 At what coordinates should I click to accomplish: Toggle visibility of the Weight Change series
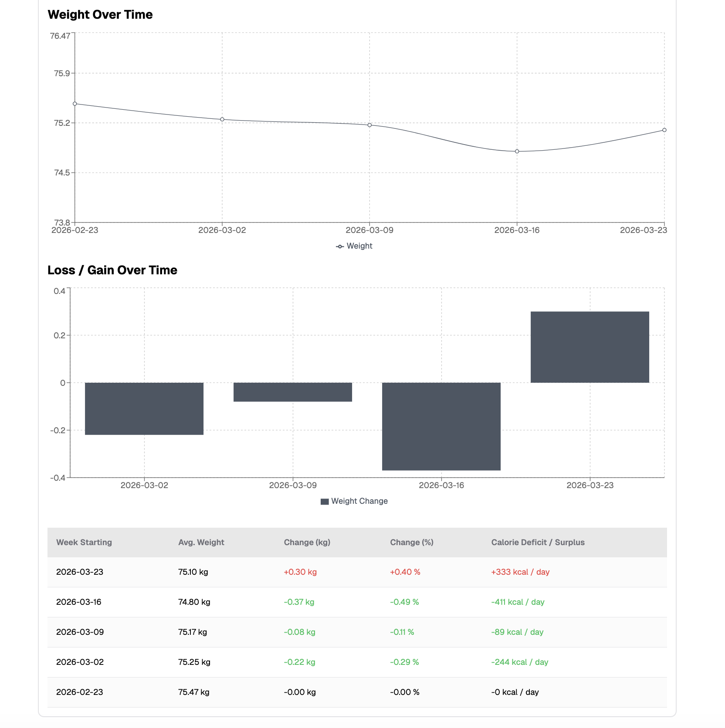point(355,501)
